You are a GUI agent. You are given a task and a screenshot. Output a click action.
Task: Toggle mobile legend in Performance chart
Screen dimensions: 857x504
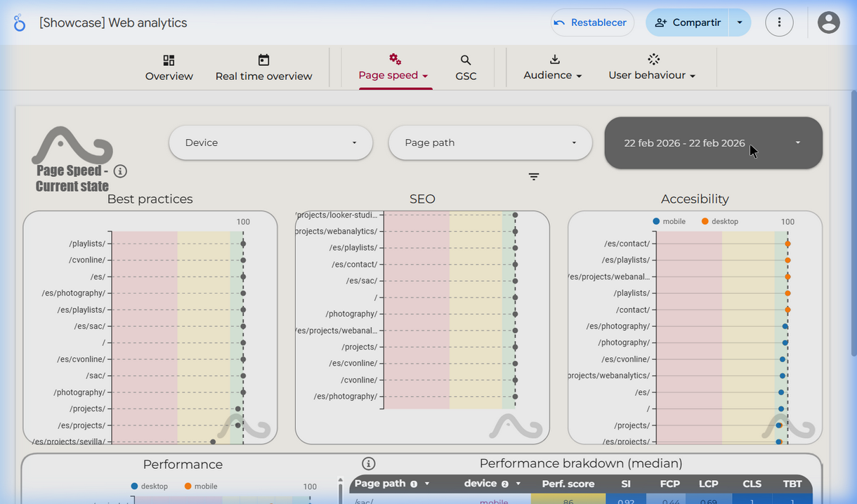pos(200,486)
